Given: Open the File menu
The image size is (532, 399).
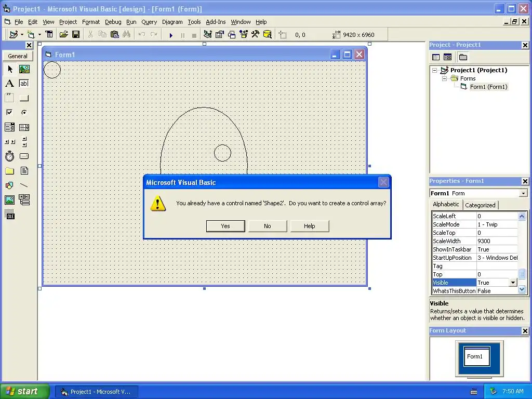Looking at the screenshot, I should pyautogui.click(x=19, y=22).
